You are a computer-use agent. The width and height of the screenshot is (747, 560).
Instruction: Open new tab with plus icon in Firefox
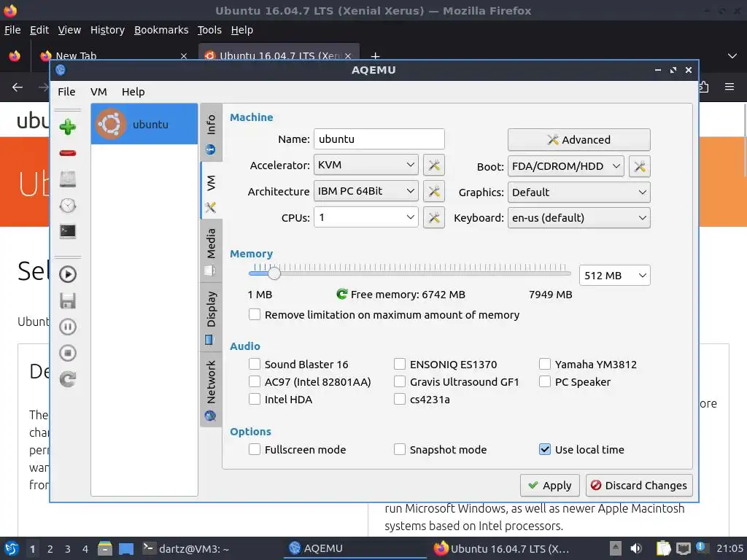[375, 55]
